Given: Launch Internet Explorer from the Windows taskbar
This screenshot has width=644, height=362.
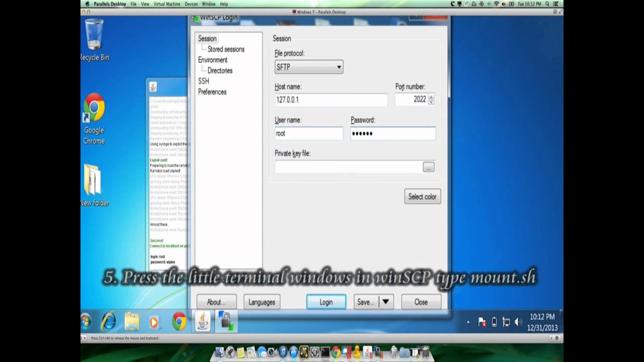Looking at the screenshot, I should [109, 321].
